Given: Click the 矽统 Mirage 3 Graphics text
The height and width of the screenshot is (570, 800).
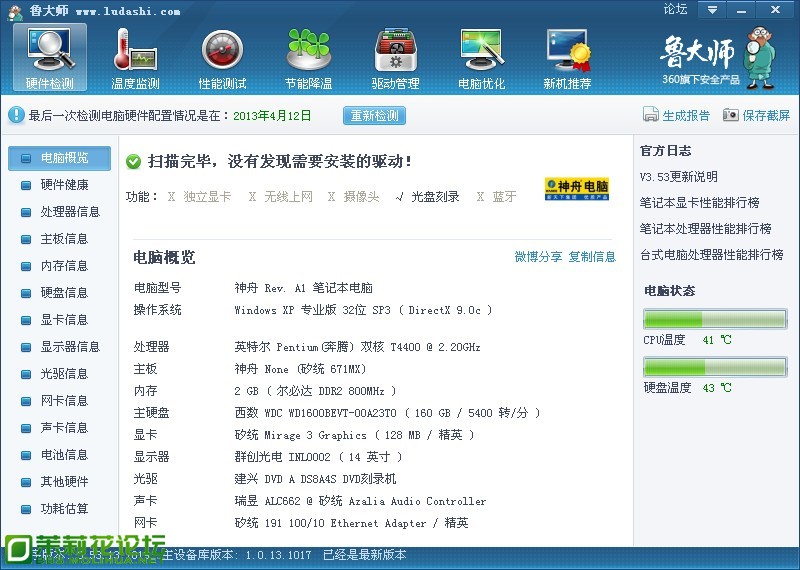Looking at the screenshot, I should [354, 435].
